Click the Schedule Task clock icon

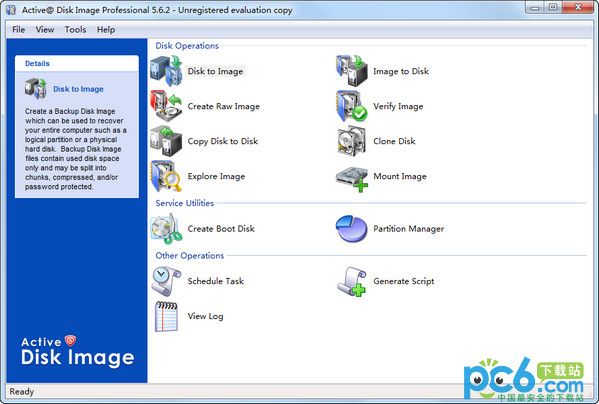(167, 281)
